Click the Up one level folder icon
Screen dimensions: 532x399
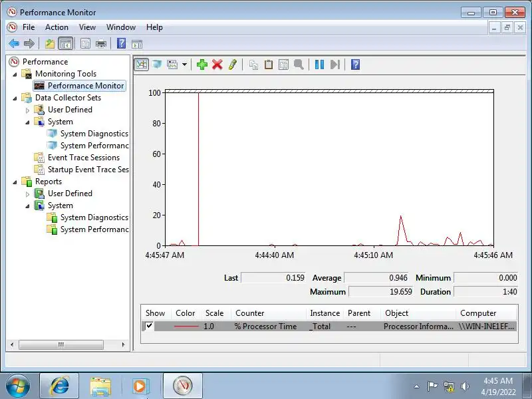point(50,43)
